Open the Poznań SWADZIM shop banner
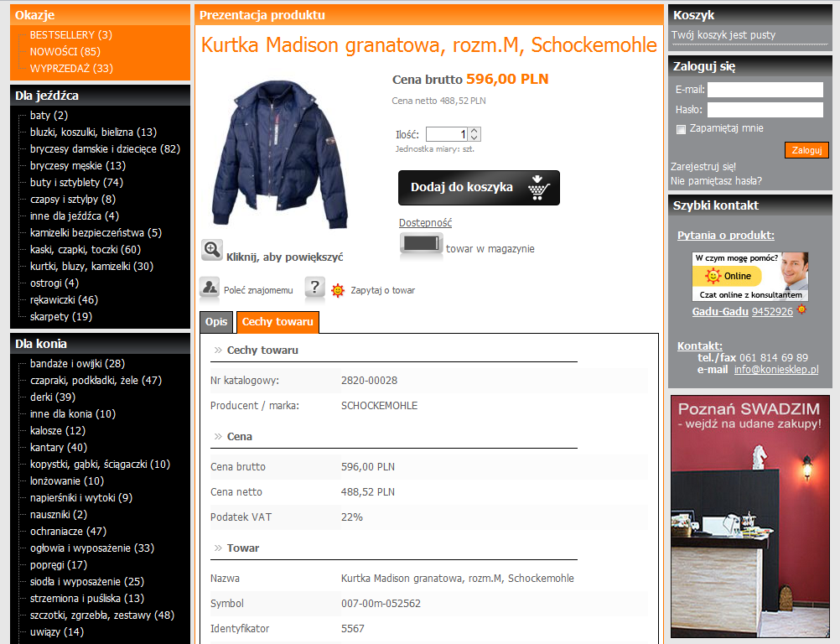Screen dimensions: 840x644 [x=750, y=517]
